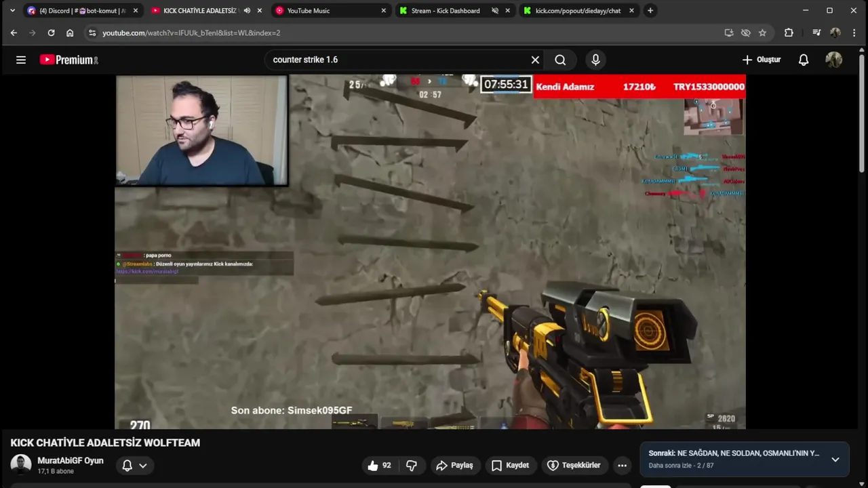Click the video player area
Image resolution: width=868 pixels, height=488 pixels.
(x=430, y=251)
